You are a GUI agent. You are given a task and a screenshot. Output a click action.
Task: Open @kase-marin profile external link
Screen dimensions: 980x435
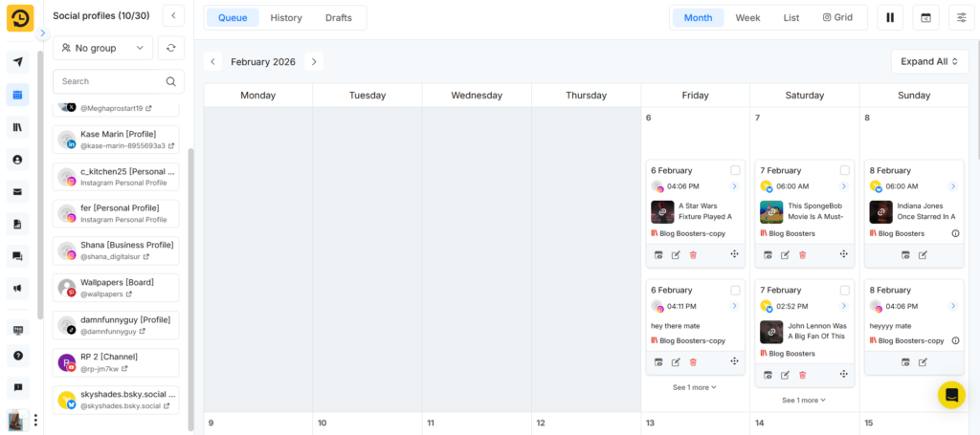tap(171, 146)
